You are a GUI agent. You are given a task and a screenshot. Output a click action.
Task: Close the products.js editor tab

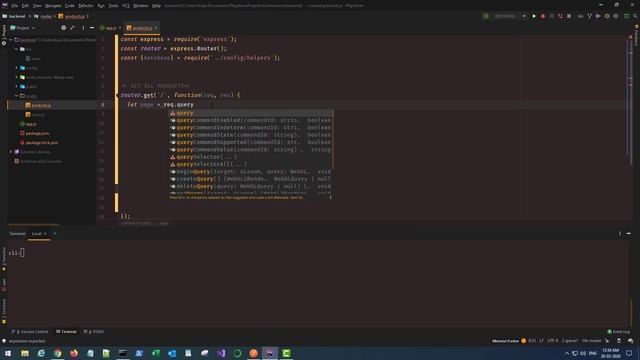[x=156, y=28]
